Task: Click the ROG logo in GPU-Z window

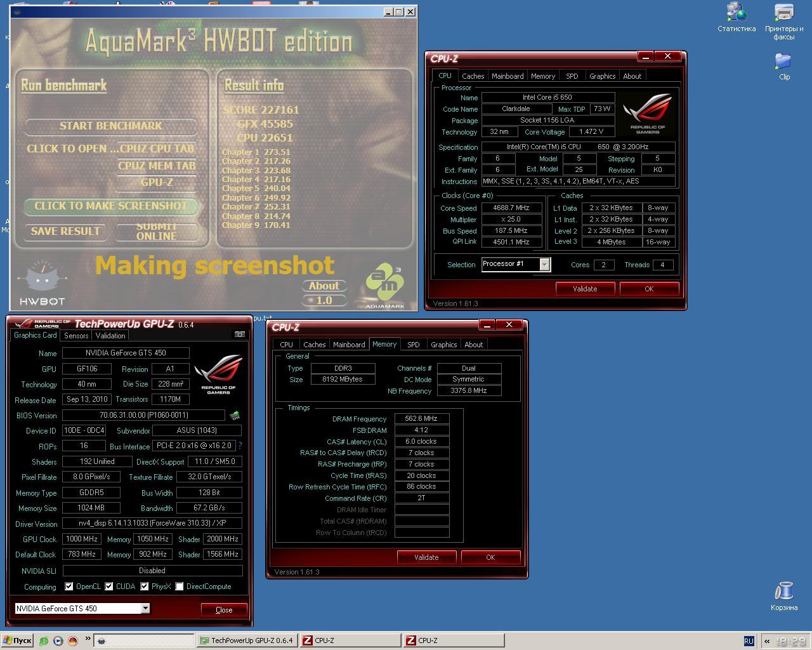Action: click(218, 375)
